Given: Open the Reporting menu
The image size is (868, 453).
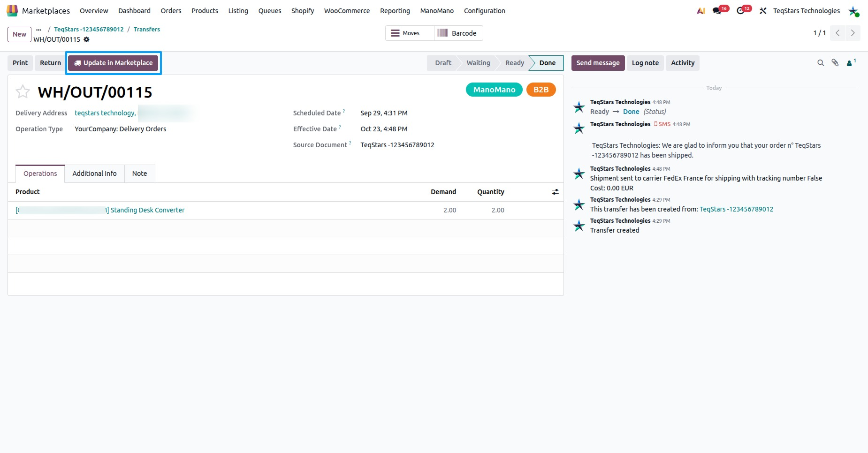Looking at the screenshot, I should tap(395, 11).
